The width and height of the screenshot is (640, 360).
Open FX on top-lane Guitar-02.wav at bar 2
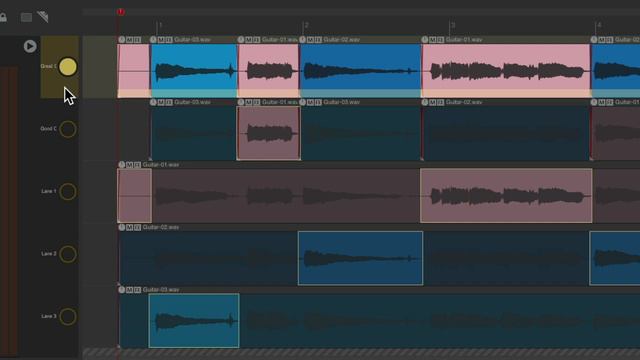pyautogui.click(x=318, y=40)
